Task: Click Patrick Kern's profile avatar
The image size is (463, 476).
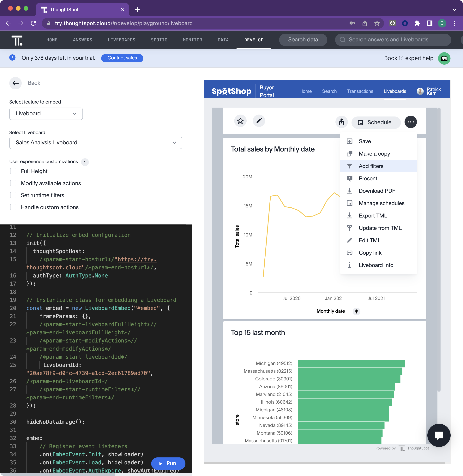Action: coord(420,91)
